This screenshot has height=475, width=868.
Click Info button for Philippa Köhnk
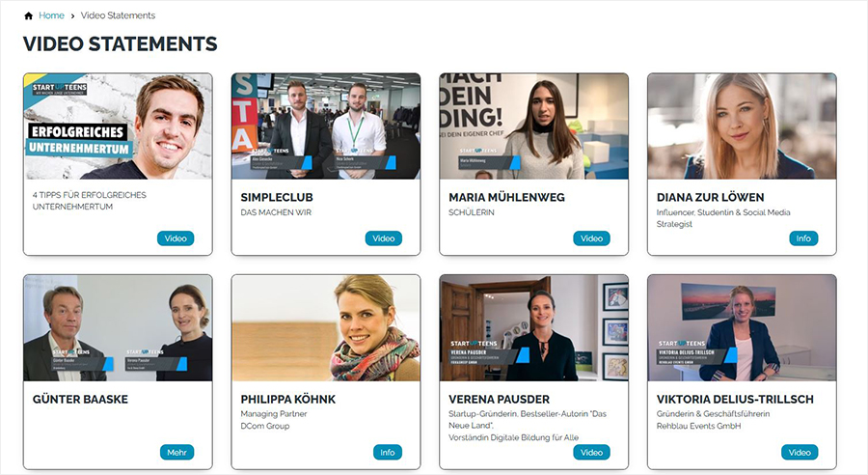point(388,452)
